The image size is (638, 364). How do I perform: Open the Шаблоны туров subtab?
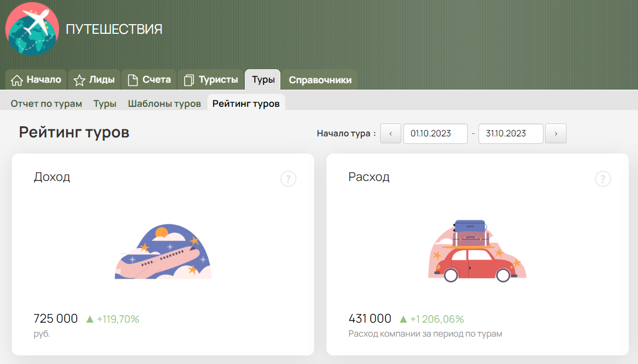[x=164, y=104]
